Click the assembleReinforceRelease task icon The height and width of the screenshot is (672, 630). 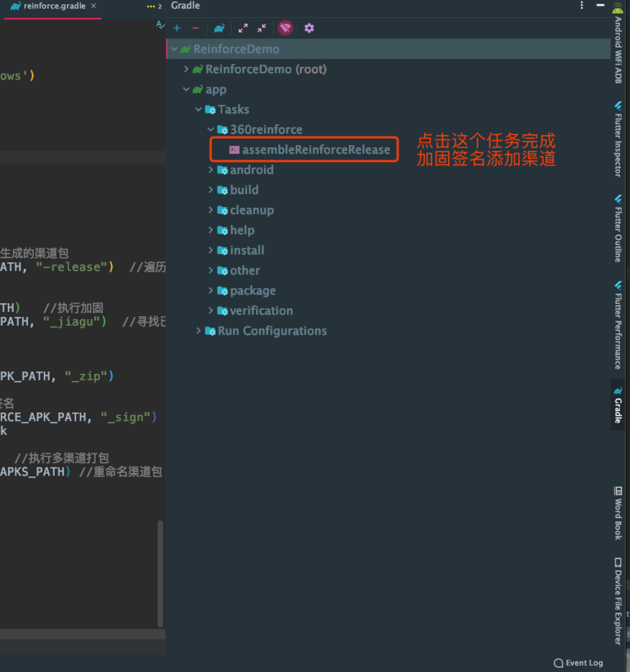coord(234,149)
